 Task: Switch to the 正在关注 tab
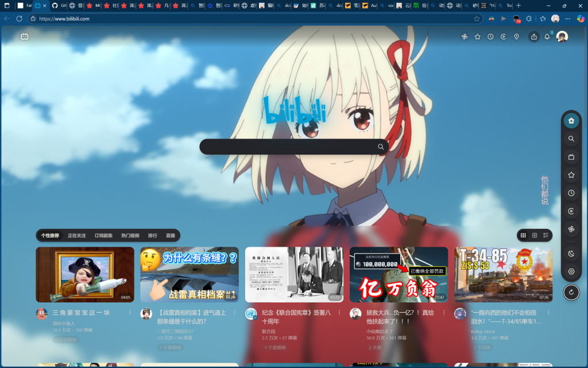click(x=77, y=235)
